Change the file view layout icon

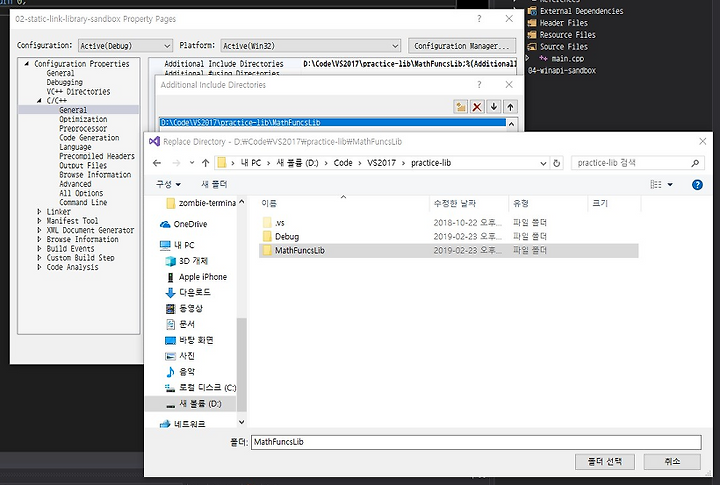[x=656, y=185]
